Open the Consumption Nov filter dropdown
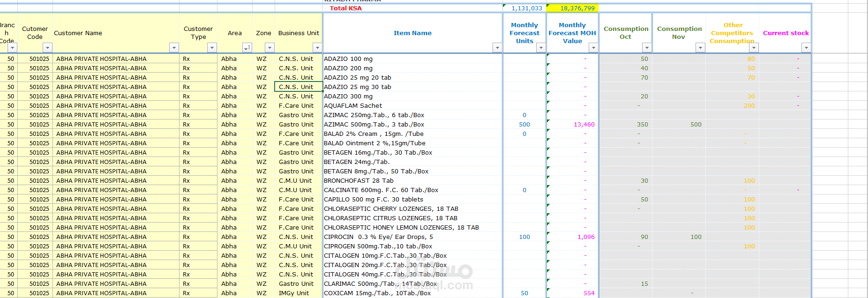 point(700,48)
